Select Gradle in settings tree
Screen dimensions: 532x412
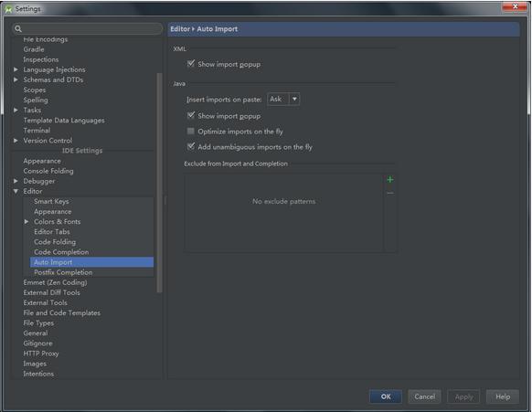(x=34, y=49)
